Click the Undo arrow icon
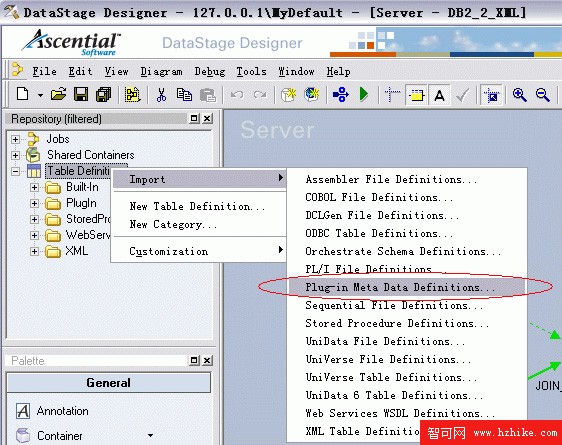The width and height of the screenshot is (562, 445). 237,95
